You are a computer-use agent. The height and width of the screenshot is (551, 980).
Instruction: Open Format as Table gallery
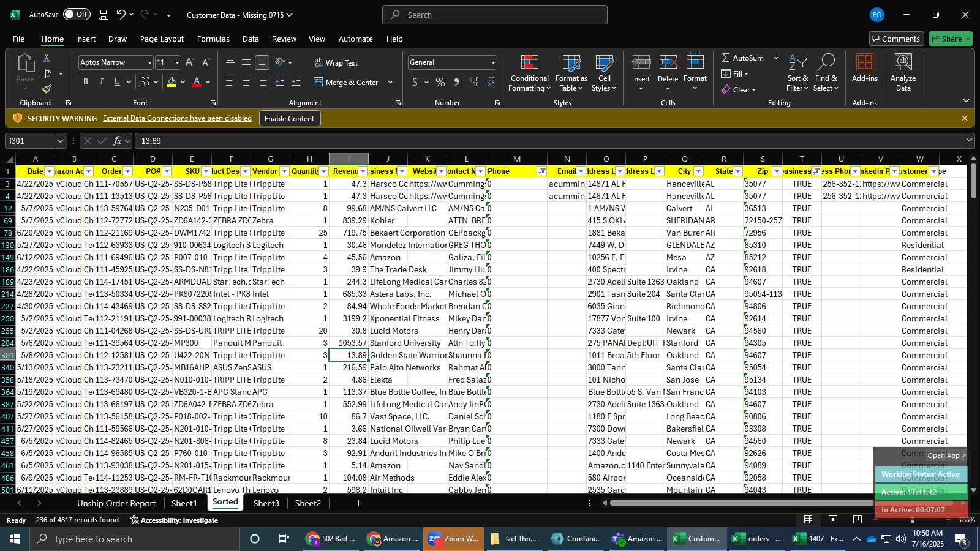click(x=571, y=73)
